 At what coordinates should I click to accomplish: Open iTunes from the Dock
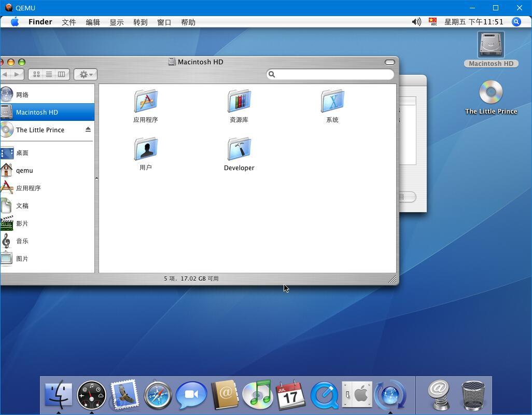coord(258,395)
